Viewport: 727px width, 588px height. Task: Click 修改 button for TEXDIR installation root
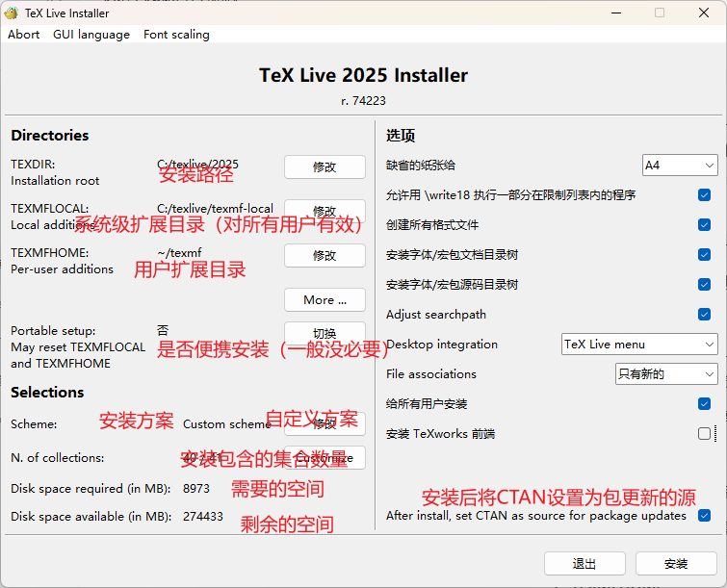(325, 166)
